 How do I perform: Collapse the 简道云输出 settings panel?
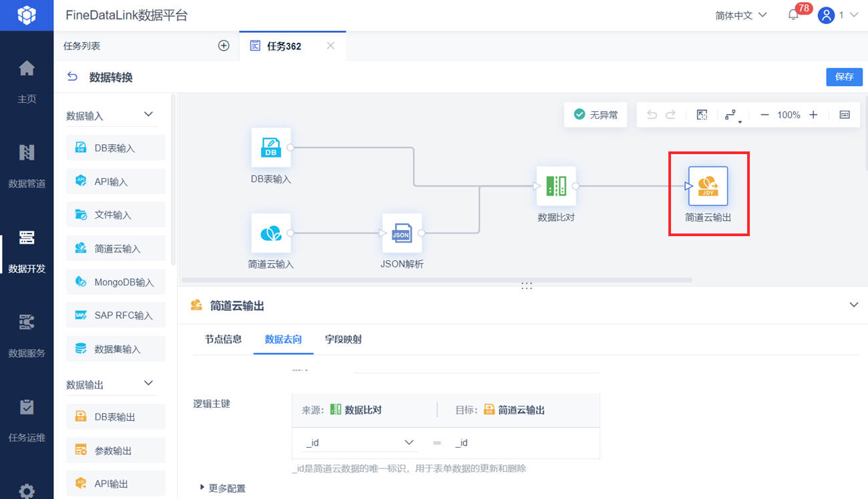[x=853, y=305]
